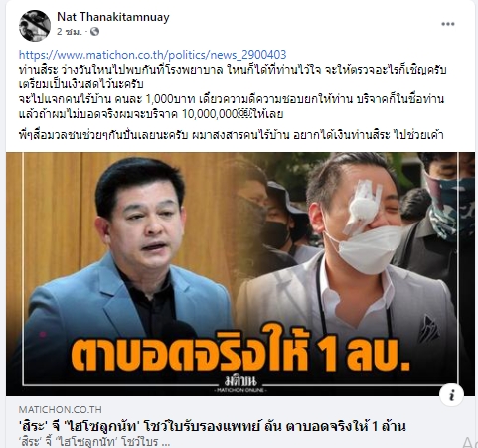Screen dimensions: 478x448
Task: Open the three-dot post options menu
Action: pos(448,24)
